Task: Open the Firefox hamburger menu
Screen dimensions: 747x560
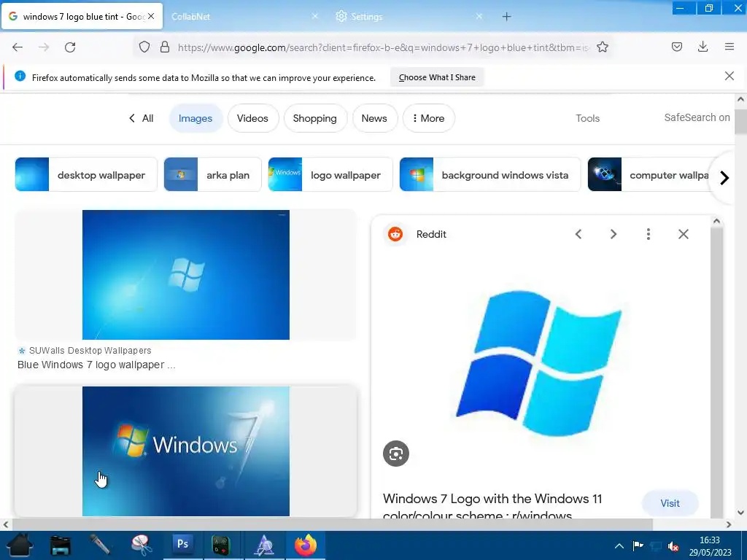Action: pyautogui.click(x=729, y=47)
